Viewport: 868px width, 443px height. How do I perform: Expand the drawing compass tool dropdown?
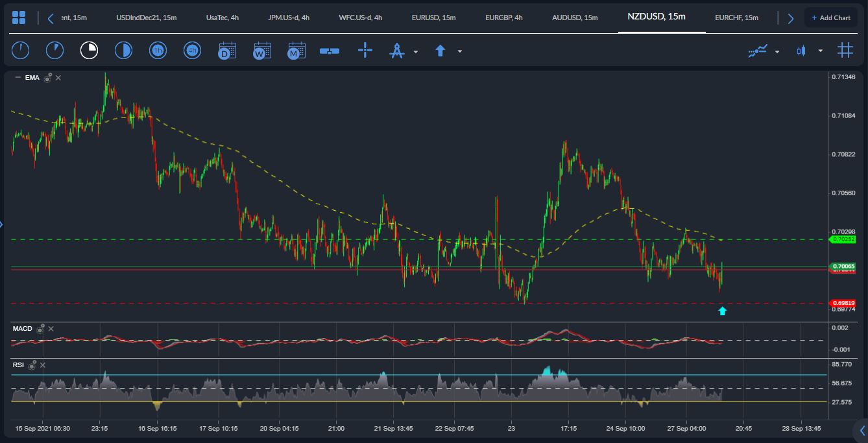pyautogui.click(x=416, y=51)
